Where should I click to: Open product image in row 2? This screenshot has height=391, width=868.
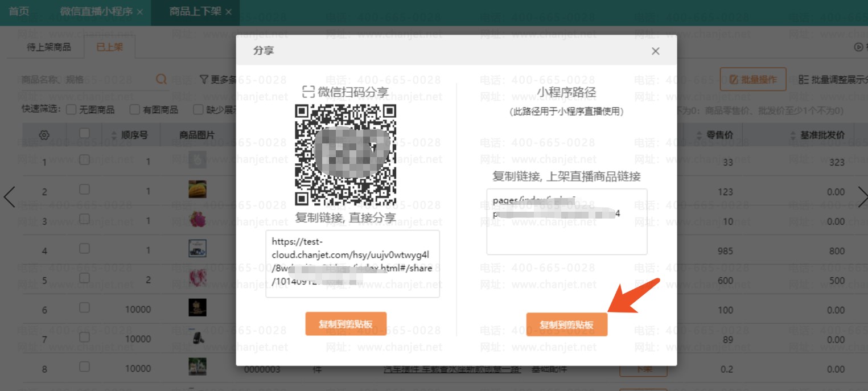pos(198,189)
